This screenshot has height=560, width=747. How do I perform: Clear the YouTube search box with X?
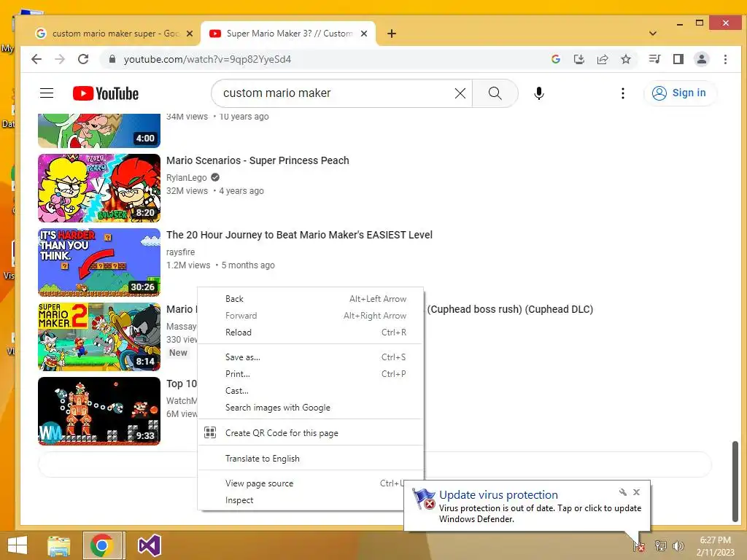coord(460,93)
